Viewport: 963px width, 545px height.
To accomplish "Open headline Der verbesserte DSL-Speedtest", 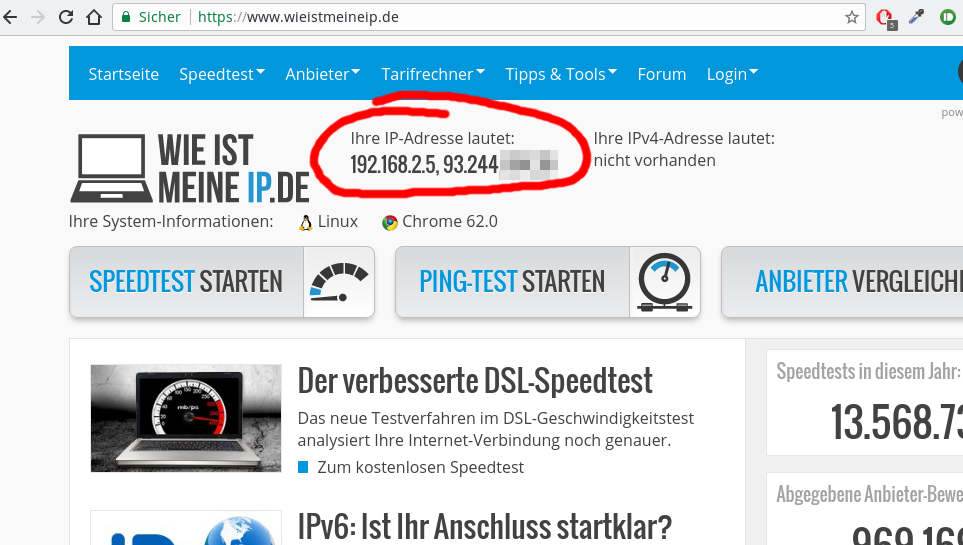I will [475, 380].
